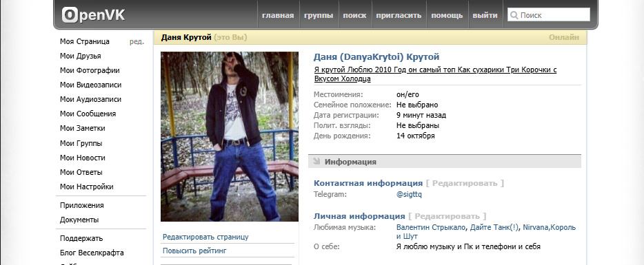The height and width of the screenshot is (265, 644).
Task: Click the search magnifier icon
Action: (514, 16)
